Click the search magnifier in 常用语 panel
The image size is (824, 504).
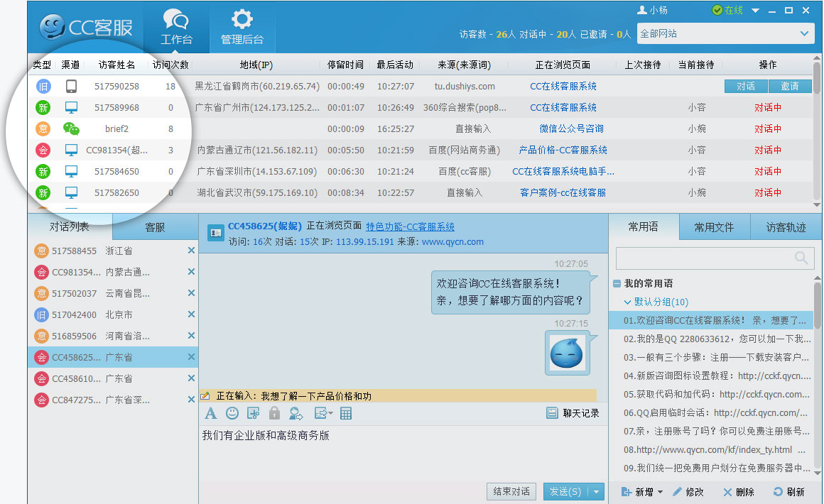coord(802,258)
